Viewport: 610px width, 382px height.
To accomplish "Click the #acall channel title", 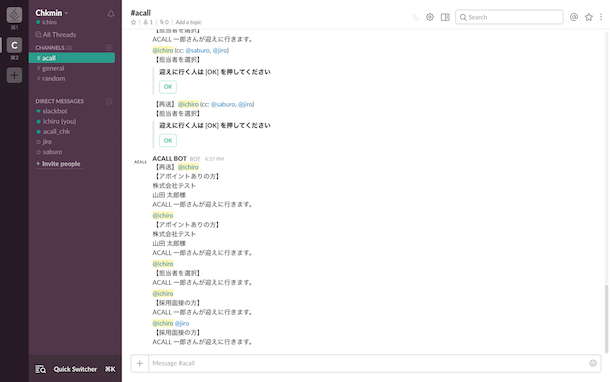I will (x=140, y=13).
